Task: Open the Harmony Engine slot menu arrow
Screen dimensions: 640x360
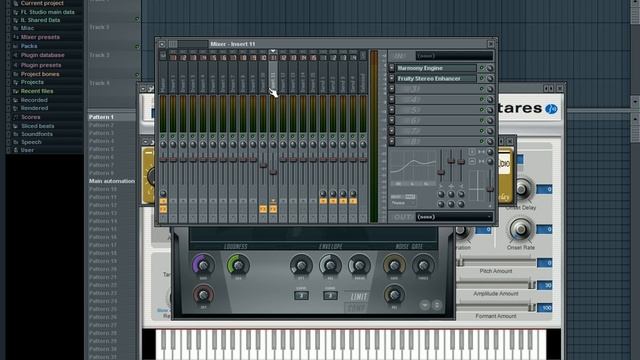Action: (392, 68)
